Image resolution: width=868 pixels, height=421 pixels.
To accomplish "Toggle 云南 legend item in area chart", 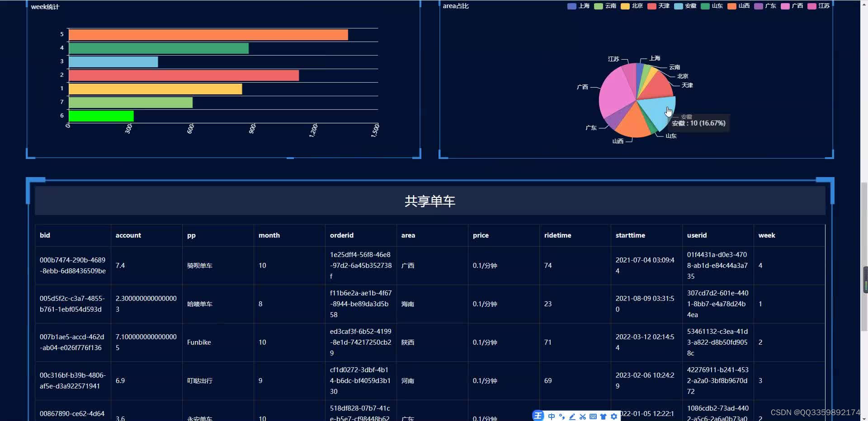I will [x=605, y=6].
